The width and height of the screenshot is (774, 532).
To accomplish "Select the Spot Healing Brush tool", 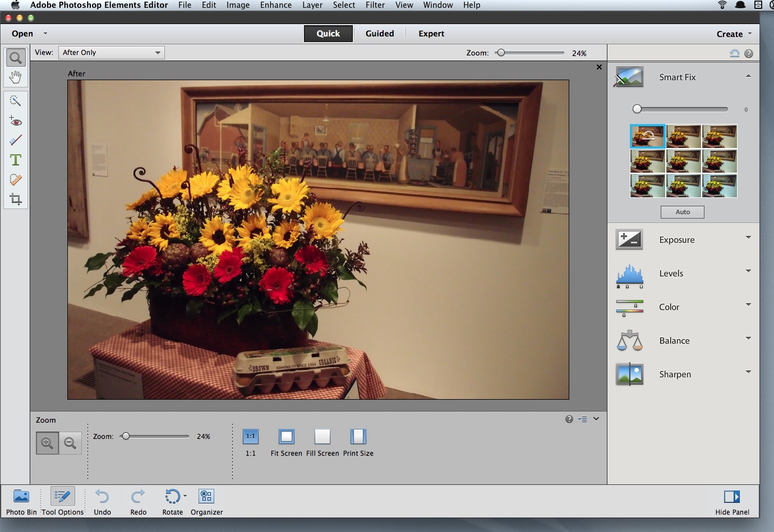I will pyautogui.click(x=15, y=180).
